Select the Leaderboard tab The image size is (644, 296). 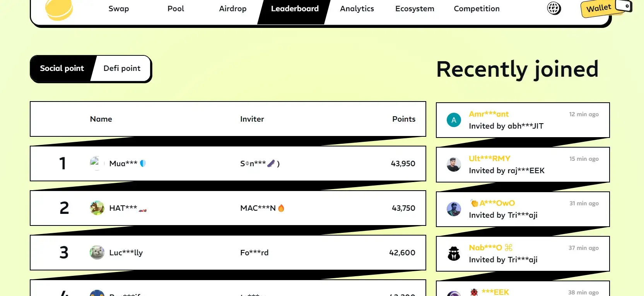pos(295,9)
